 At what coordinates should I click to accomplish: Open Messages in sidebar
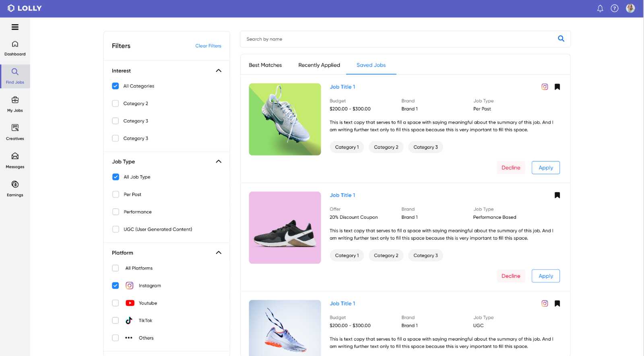coord(15,161)
